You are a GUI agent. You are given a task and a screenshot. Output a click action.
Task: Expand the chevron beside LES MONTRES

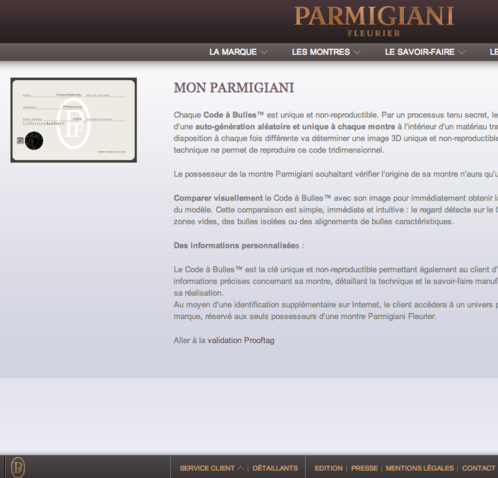pyautogui.click(x=357, y=52)
